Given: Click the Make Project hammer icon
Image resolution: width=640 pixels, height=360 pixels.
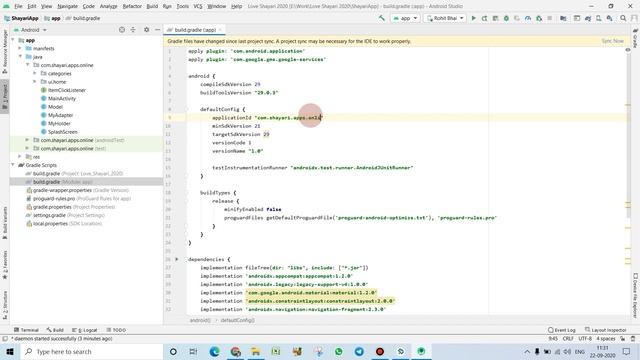Looking at the screenshot, I should point(382,18).
